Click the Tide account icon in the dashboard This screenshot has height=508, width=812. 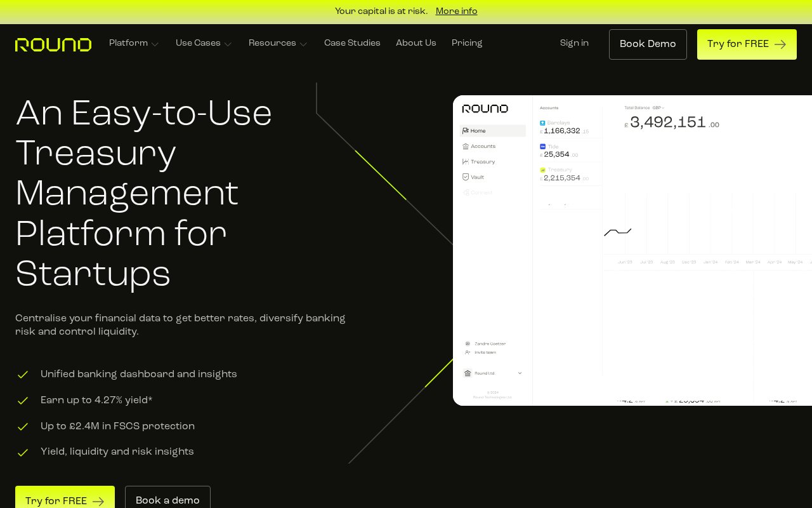click(x=542, y=146)
